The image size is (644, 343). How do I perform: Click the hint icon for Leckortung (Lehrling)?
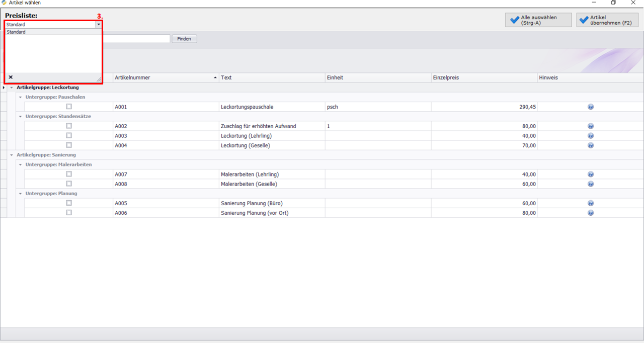tap(591, 136)
